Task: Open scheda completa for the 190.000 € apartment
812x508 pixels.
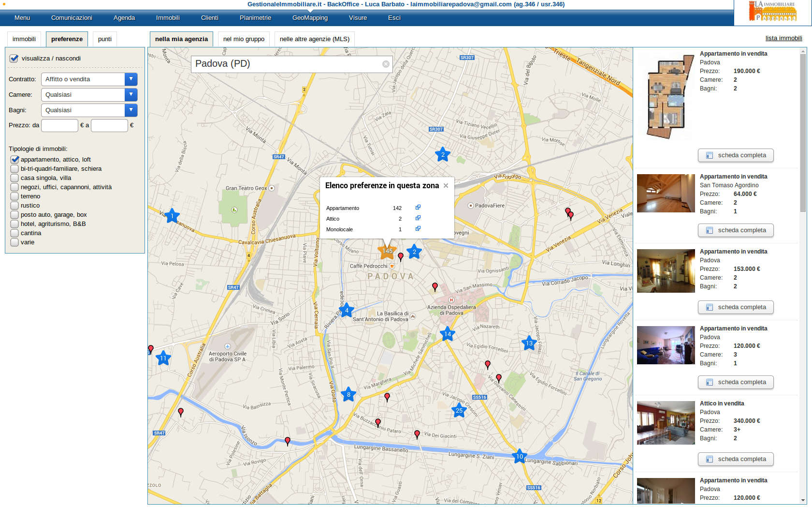Action: 736,155
